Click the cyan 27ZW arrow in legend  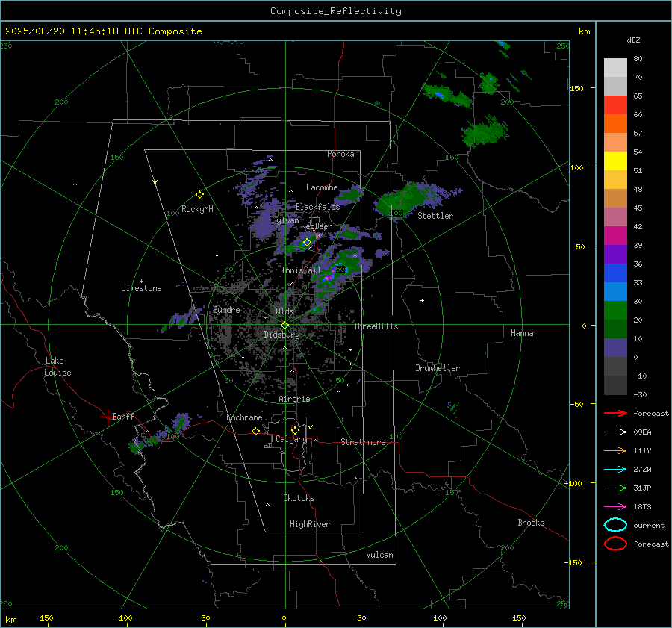615,470
